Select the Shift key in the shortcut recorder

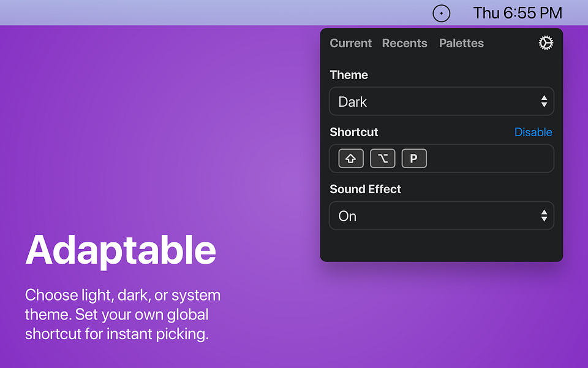click(x=350, y=158)
